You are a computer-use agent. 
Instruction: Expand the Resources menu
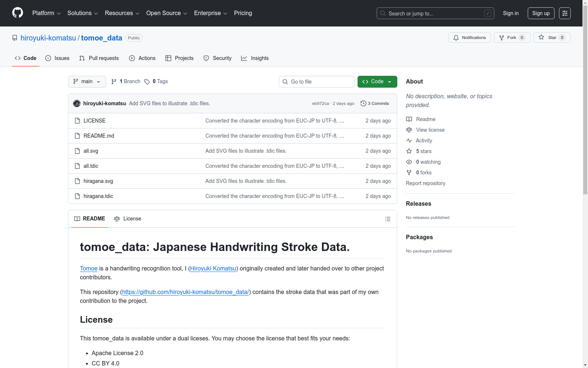coord(122,13)
